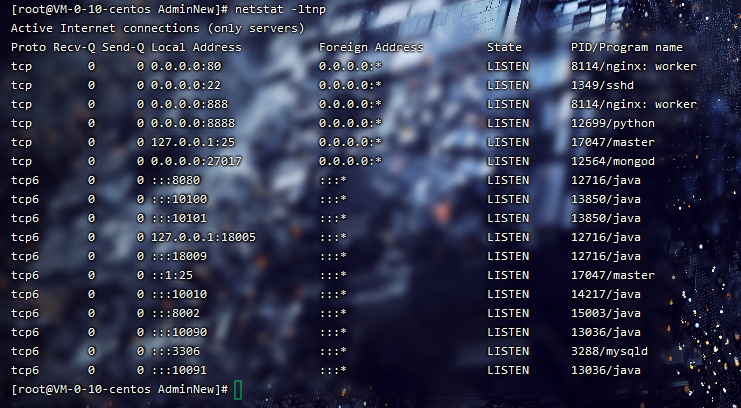741x408 pixels.
Task: Select the 15003/java process entry
Action: pyautogui.click(x=605, y=313)
